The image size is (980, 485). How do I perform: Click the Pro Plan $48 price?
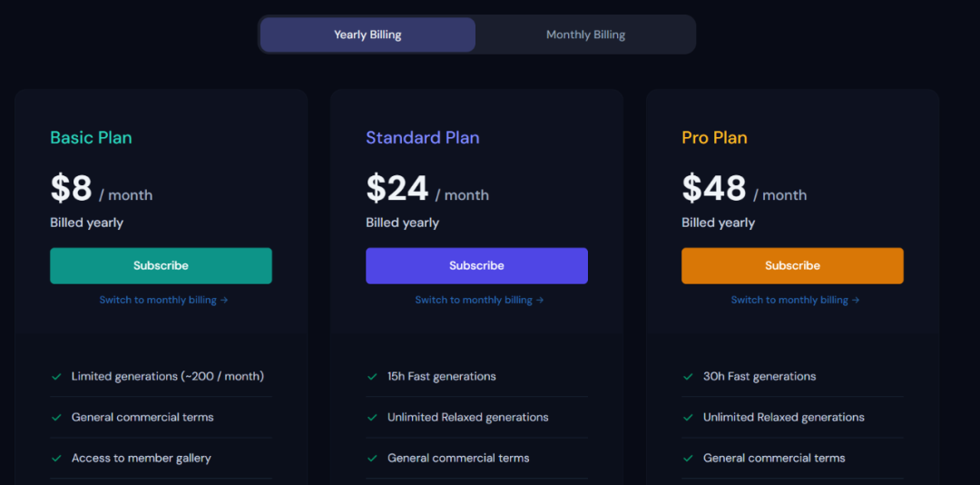coord(714,188)
